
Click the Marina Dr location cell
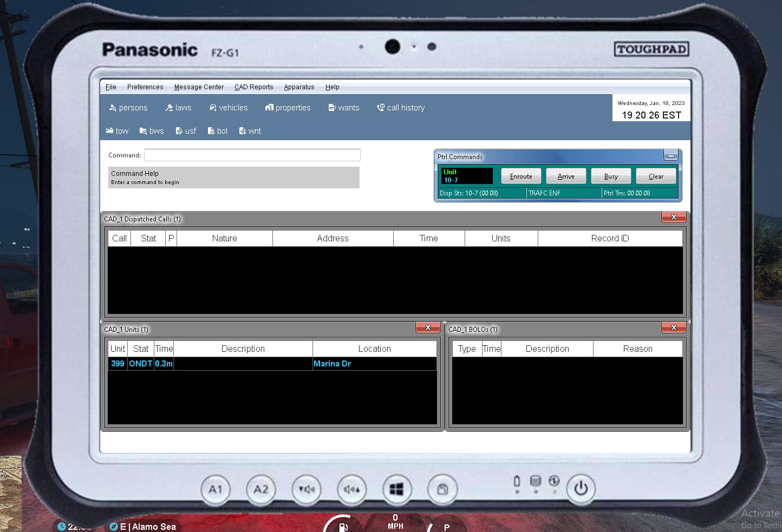374,364
